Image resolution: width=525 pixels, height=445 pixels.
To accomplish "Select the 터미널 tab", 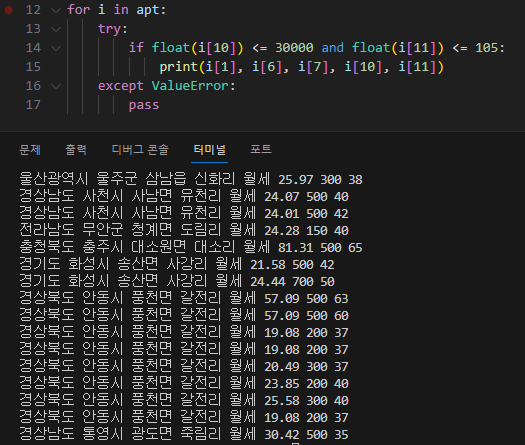I will coord(210,149).
